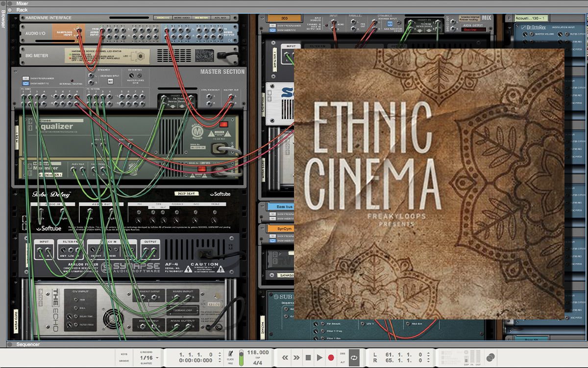Click the round toggle beside the Mixer header
Screen dimensions: 588x368
[10, 3]
